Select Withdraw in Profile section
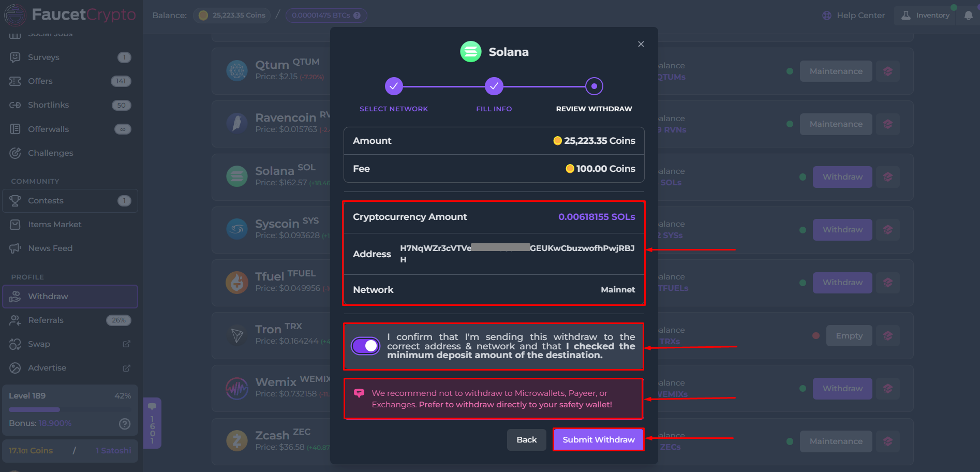This screenshot has height=472, width=980. (x=70, y=297)
